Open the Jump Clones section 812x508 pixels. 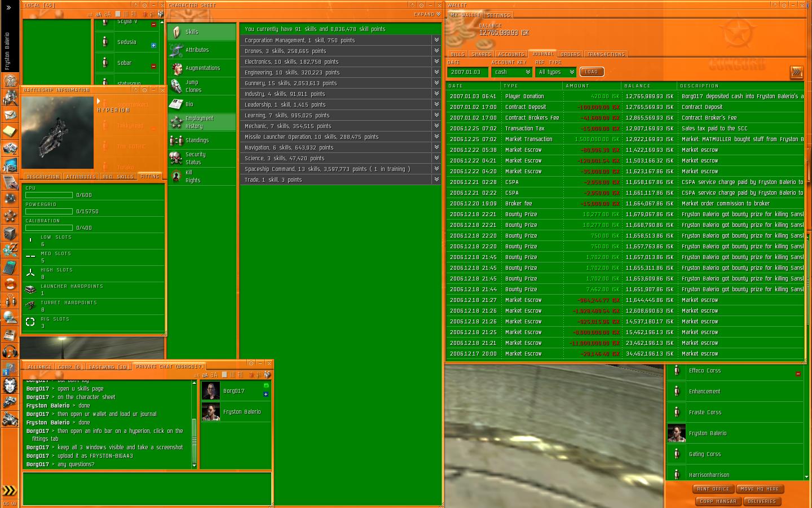coord(202,86)
